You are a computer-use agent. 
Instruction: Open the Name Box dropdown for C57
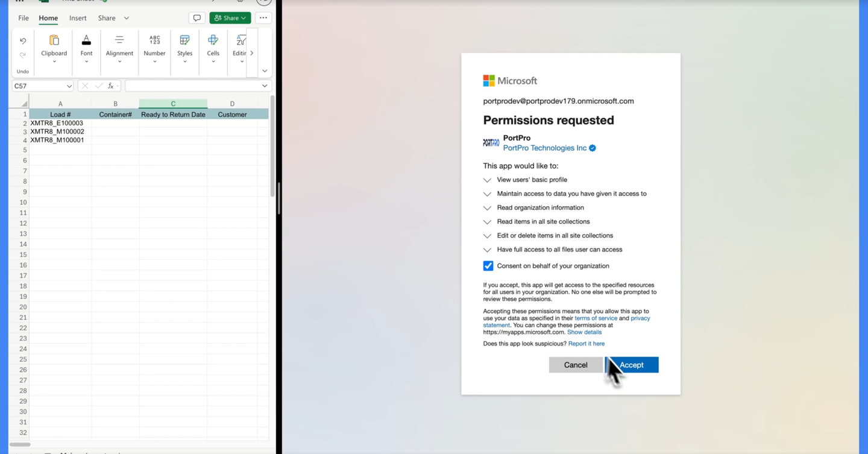[69, 86]
